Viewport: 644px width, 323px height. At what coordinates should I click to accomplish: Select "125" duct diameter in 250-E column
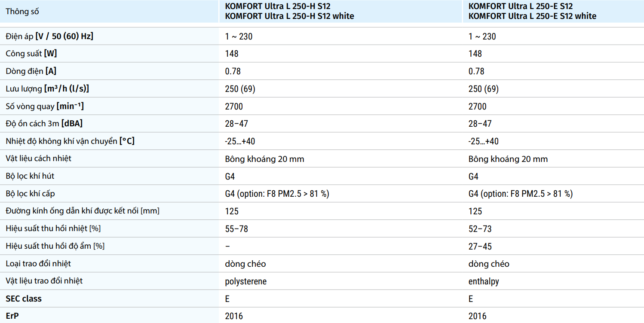(475, 211)
